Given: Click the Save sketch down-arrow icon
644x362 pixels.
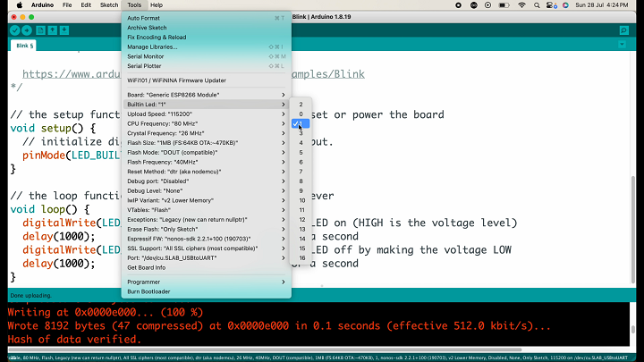Looking at the screenshot, I should 64,30.
